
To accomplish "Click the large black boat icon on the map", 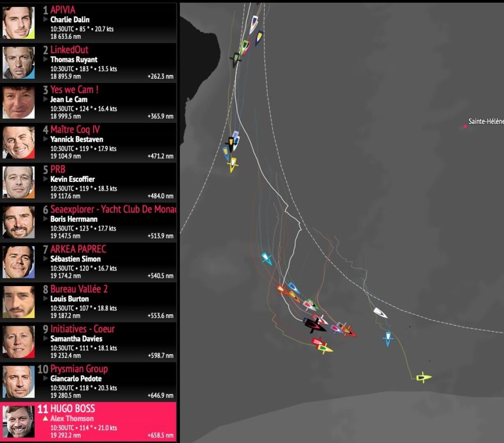I will [315, 324].
